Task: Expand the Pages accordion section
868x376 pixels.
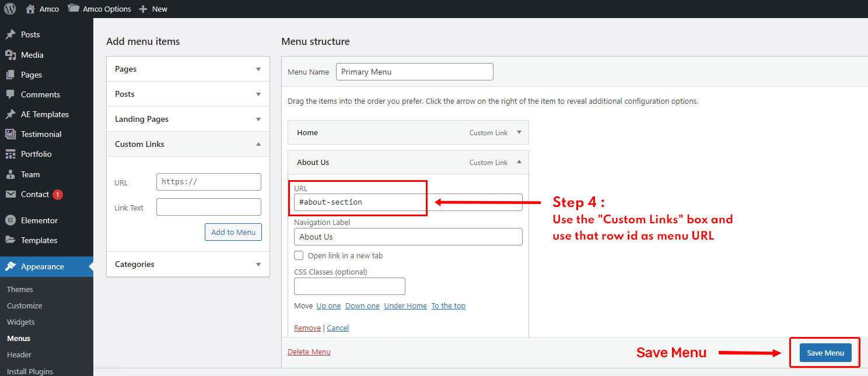Action: [x=258, y=69]
